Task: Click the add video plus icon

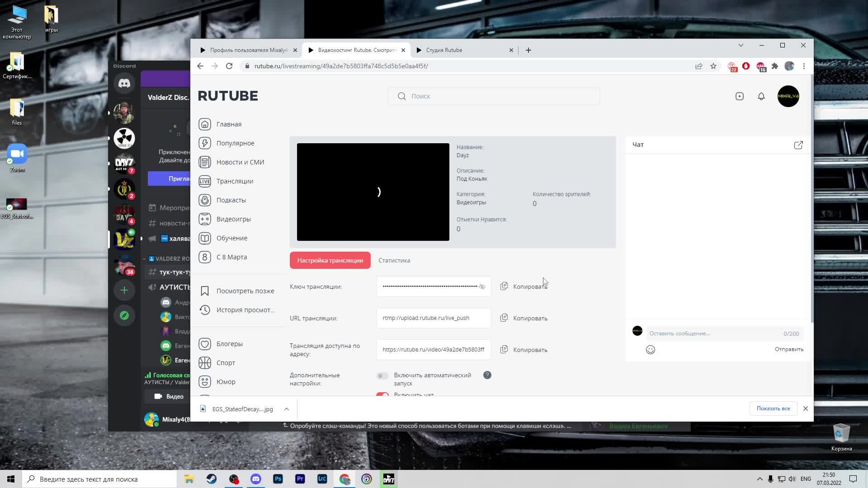Action: point(740,96)
